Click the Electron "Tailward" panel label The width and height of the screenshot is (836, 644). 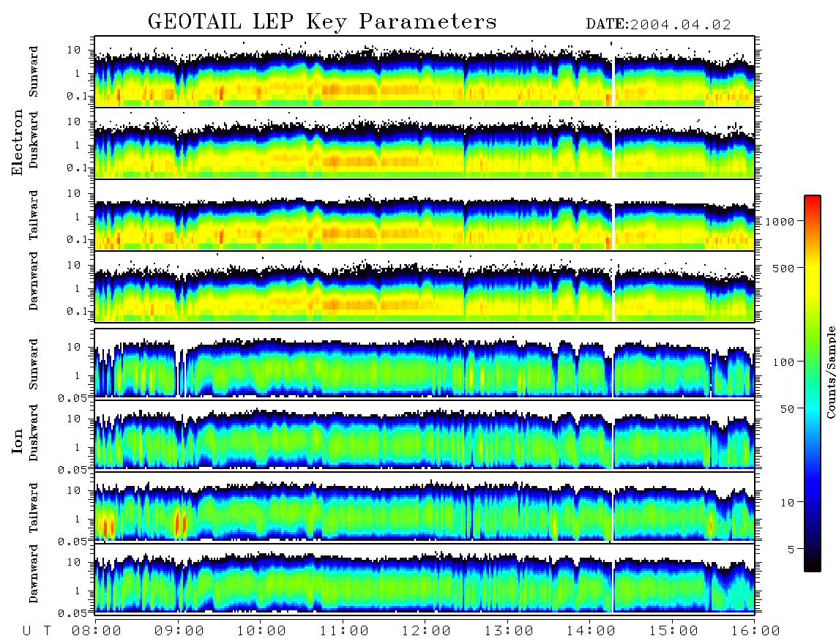[x=34, y=215]
